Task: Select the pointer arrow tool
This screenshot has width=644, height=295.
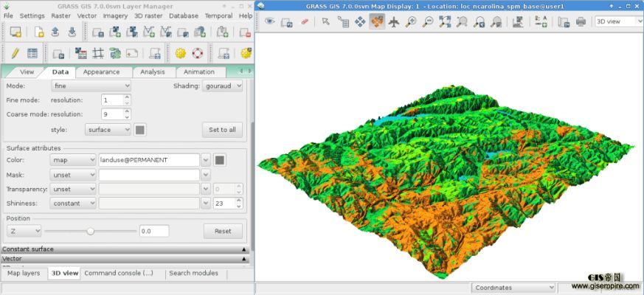Action: point(325,21)
